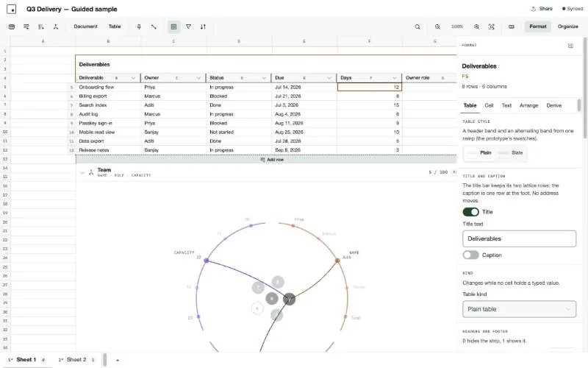Click the Format panel vertical scrollbar

584,87
